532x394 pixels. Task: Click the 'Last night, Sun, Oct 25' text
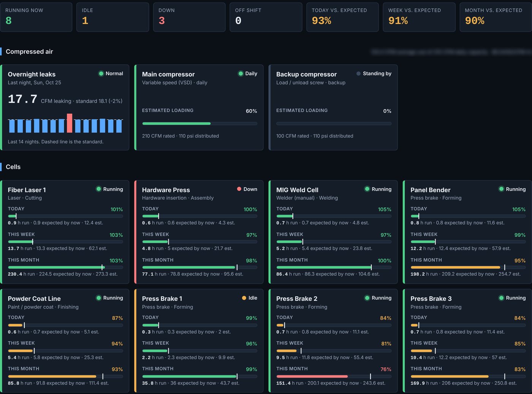click(35, 83)
